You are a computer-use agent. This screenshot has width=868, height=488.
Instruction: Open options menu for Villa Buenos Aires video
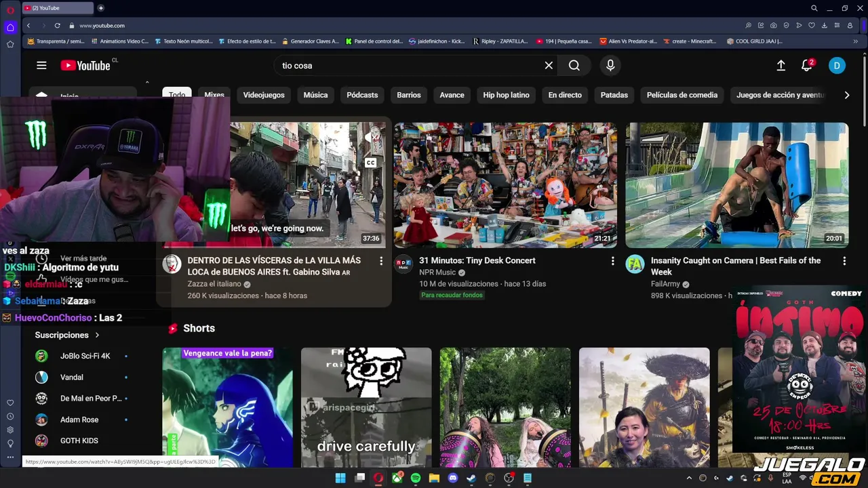pos(381,261)
